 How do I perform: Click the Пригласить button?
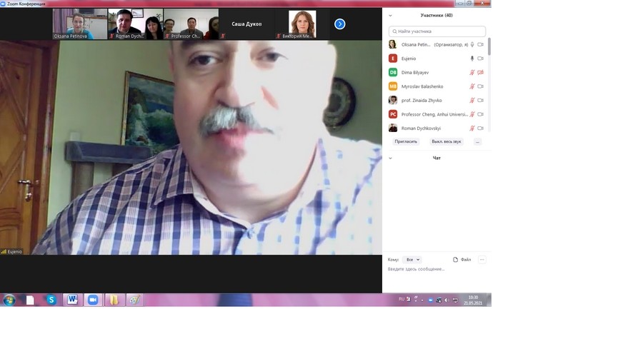point(406,141)
